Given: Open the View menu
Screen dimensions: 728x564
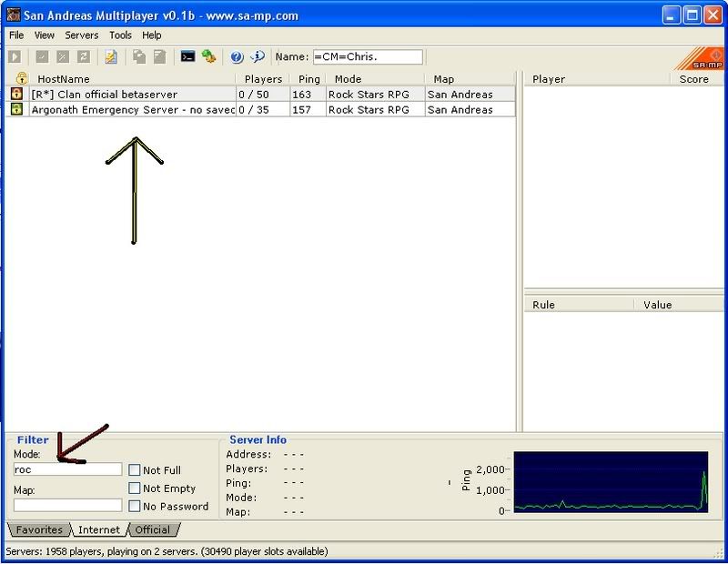Looking at the screenshot, I should [44, 35].
